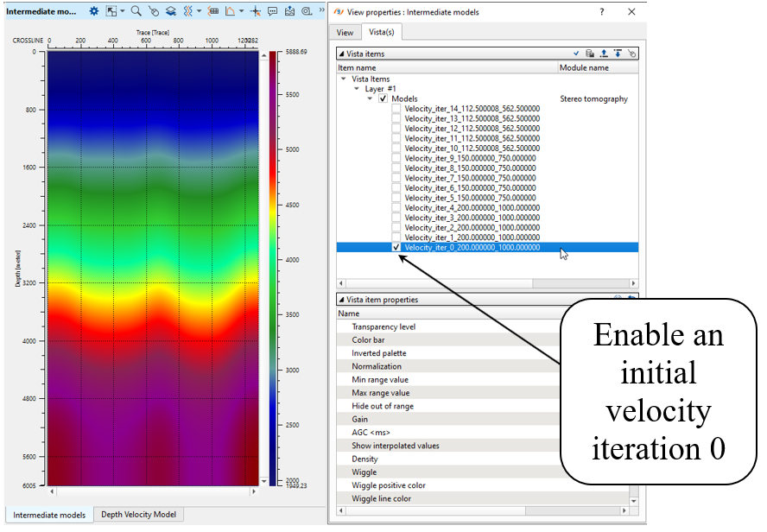
Task: Collapse the Layer #1 tree node
Action: pyautogui.click(x=356, y=89)
